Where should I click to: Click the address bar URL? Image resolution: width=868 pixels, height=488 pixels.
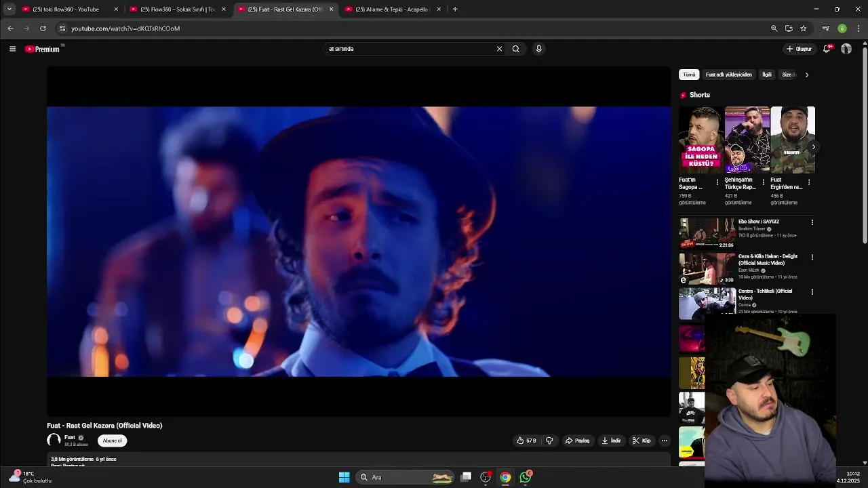point(125,28)
